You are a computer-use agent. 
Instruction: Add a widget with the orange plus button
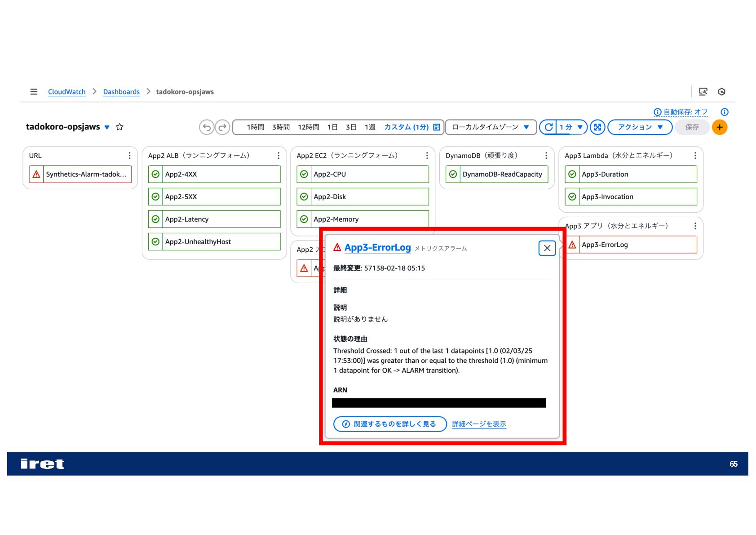(720, 127)
